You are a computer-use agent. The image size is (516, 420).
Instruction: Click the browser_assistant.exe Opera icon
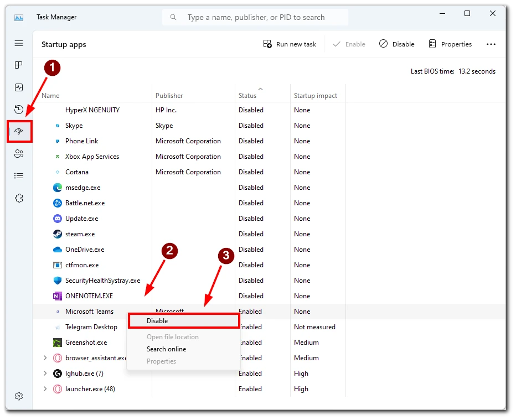[58, 358]
